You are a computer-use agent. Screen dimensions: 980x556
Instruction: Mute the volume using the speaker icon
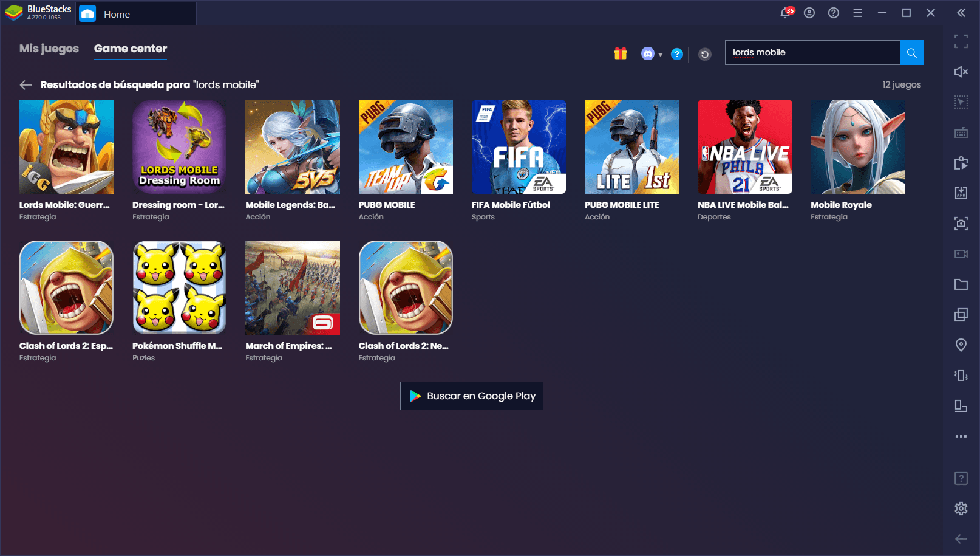961,72
